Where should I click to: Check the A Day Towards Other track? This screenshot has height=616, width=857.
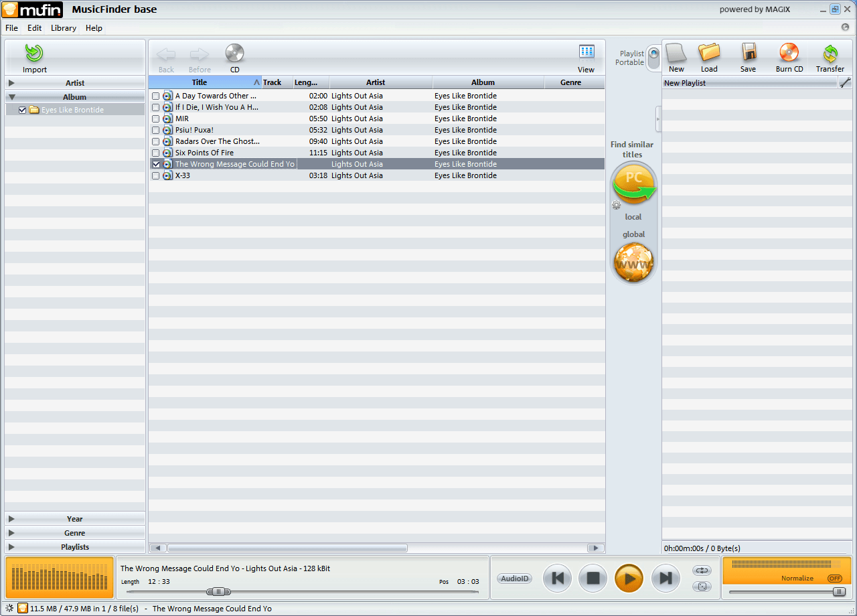tap(156, 96)
